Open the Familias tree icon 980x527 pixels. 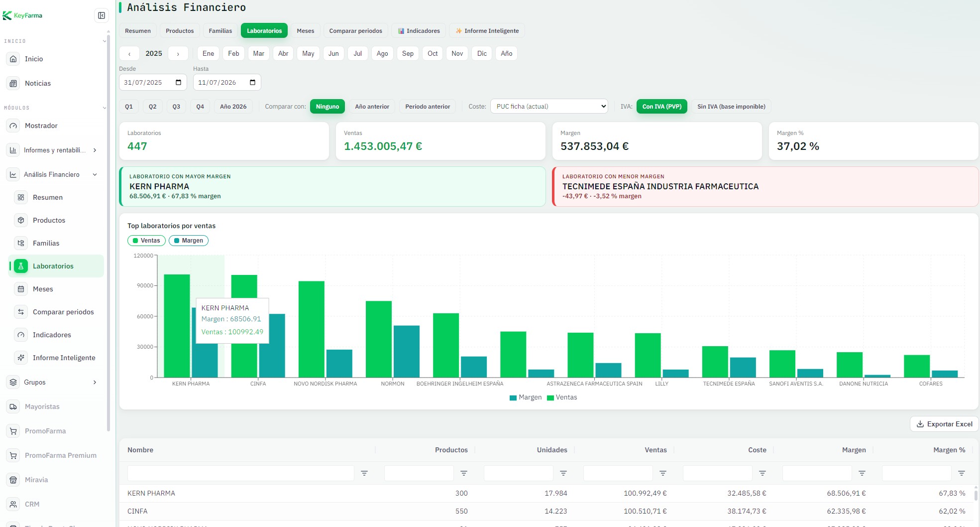coord(21,243)
